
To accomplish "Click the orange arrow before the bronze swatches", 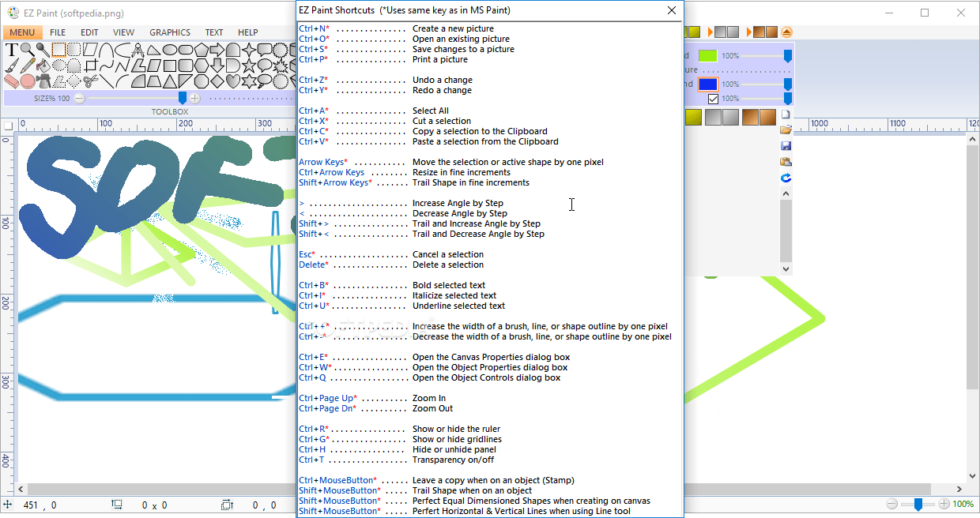I will [748, 32].
